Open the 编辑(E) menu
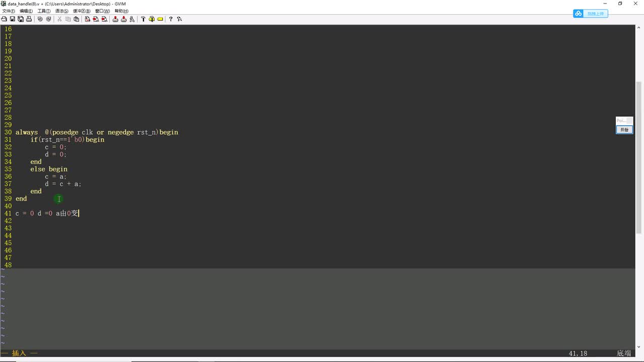The image size is (644, 362). tap(26, 11)
